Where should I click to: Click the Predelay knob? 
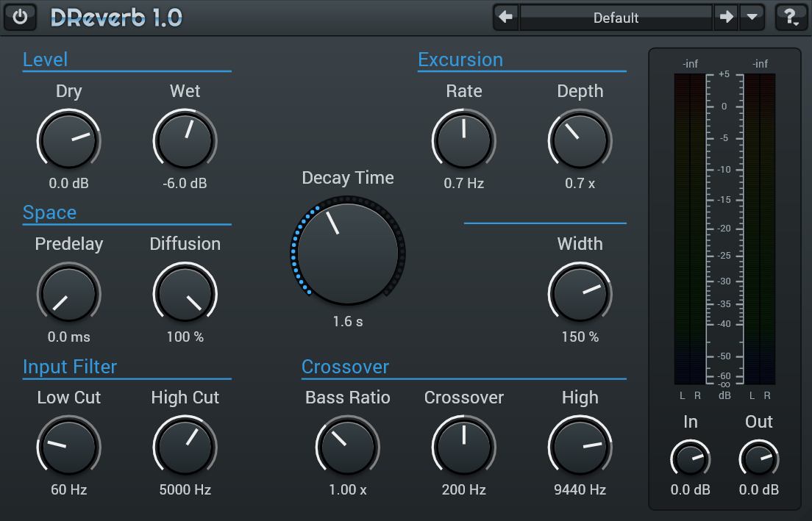(68, 292)
